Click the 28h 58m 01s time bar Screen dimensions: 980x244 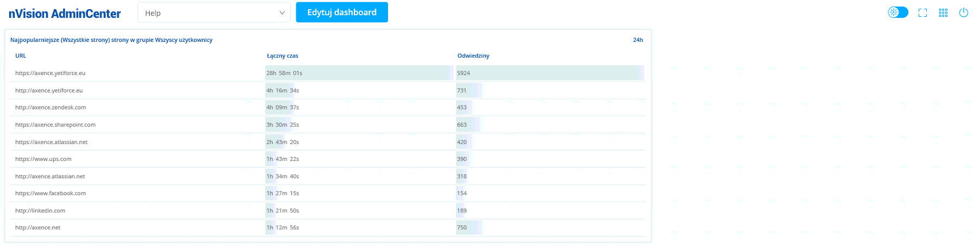point(358,73)
